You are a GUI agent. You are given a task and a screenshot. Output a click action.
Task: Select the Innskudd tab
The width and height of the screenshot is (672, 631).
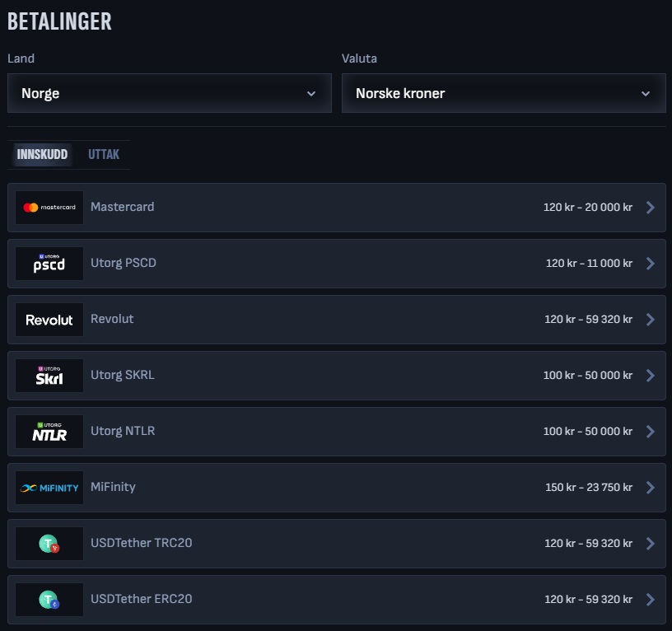click(x=42, y=155)
